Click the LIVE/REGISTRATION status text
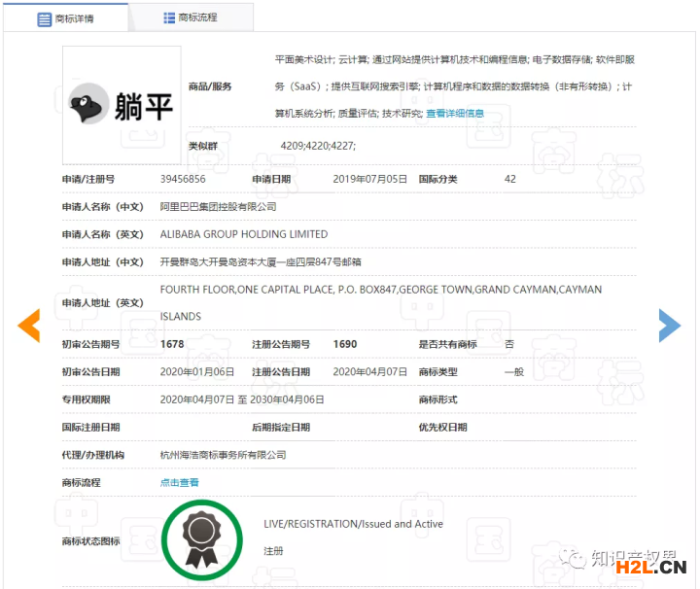 pyautogui.click(x=353, y=524)
